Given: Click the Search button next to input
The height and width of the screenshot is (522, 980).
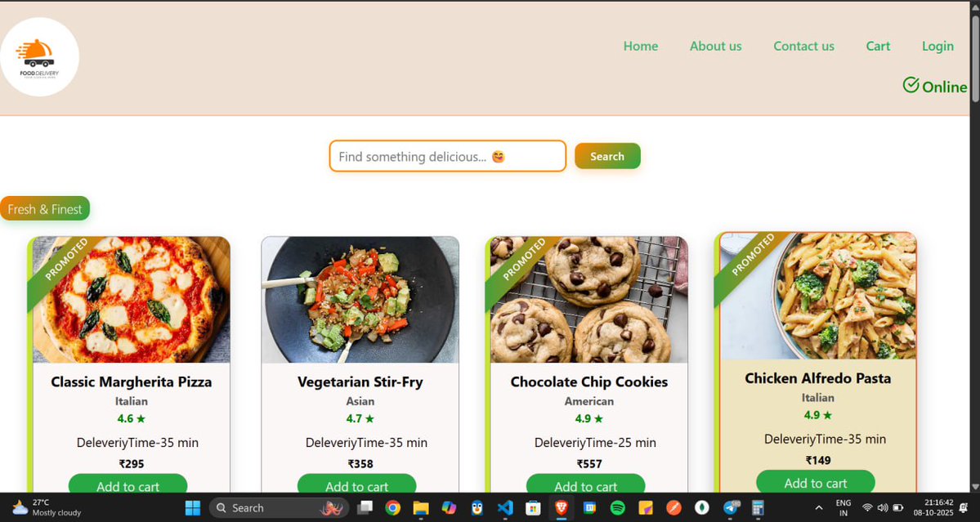Looking at the screenshot, I should [x=607, y=156].
